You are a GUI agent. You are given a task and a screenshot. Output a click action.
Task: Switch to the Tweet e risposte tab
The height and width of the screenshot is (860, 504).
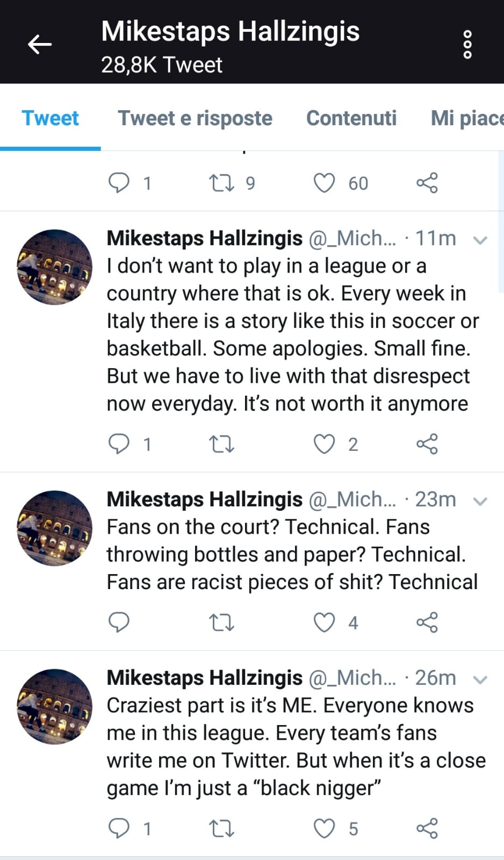pos(195,118)
